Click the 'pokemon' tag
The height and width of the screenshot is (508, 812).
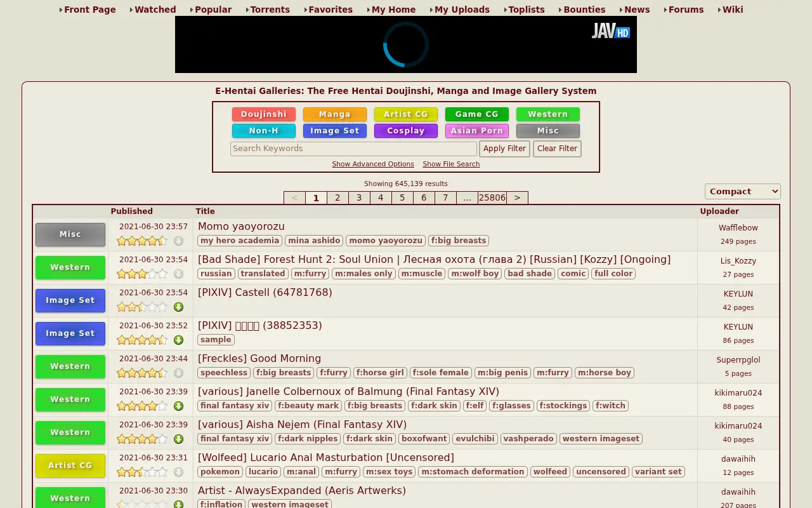[x=220, y=472]
